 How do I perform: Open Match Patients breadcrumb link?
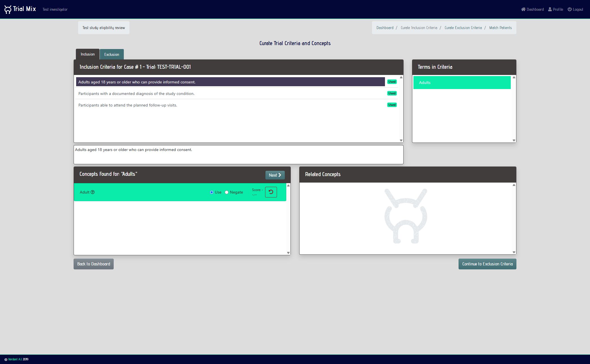pos(500,28)
